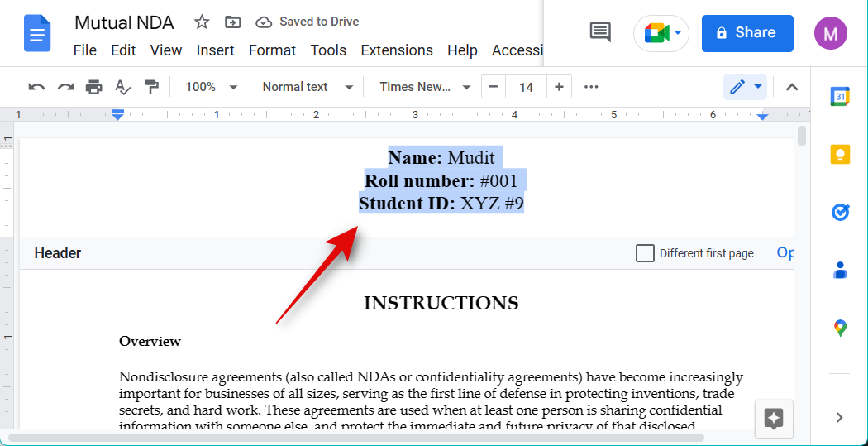Open the Insert menu
This screenshot has width=868, height=446.
(x=215, y=50)
